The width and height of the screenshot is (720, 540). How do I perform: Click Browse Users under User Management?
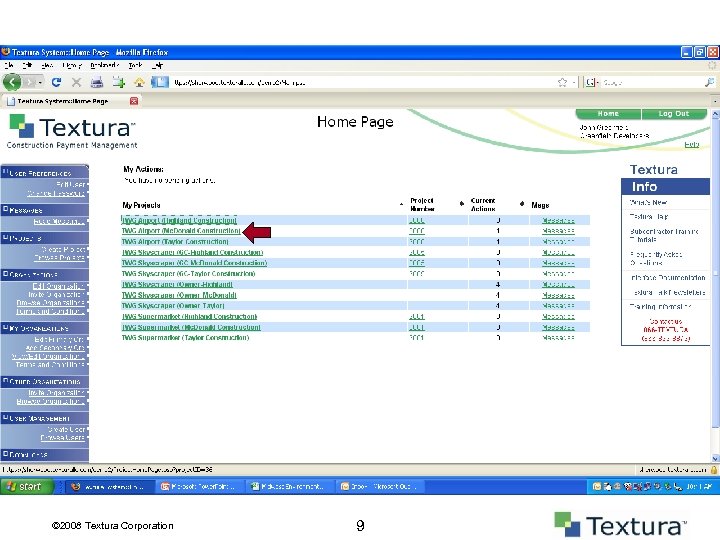[x=63, y=438]
